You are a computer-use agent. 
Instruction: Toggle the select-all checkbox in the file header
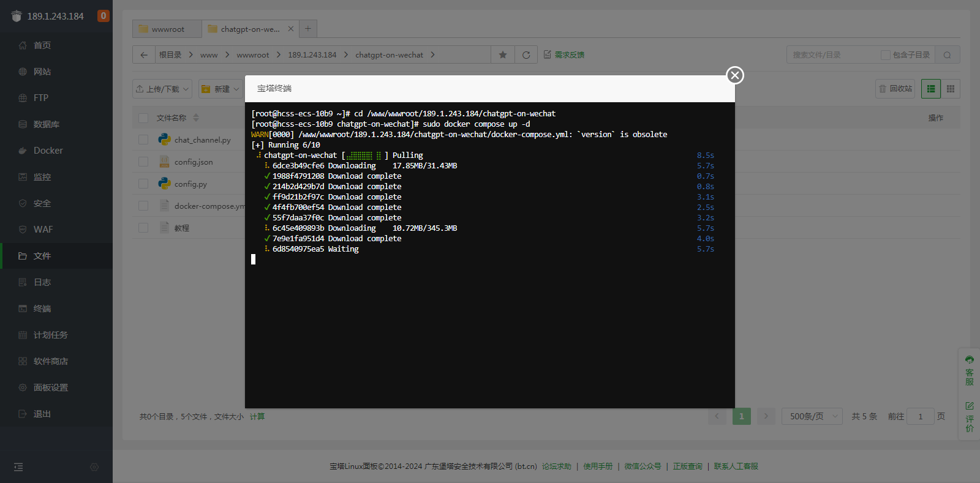pyautogui.click(x=143, y=118)
